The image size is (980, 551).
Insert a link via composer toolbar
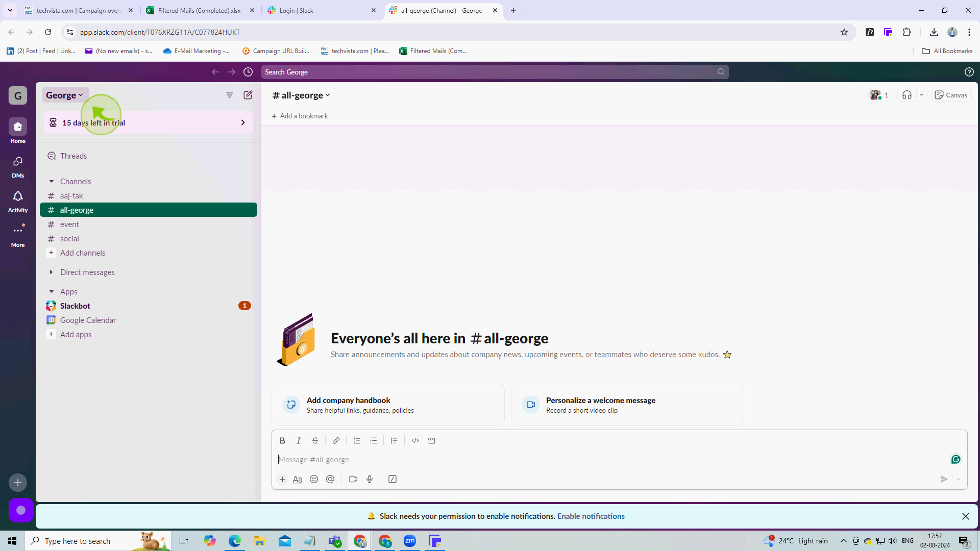336,441
